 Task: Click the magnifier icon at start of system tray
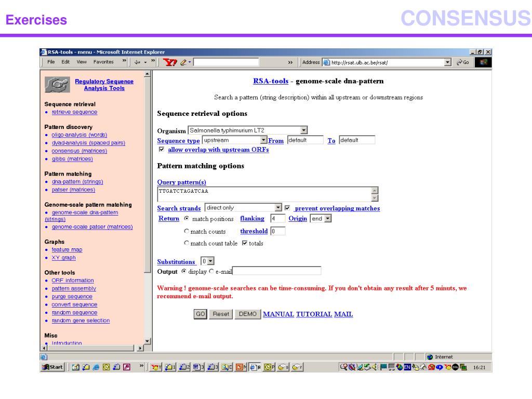[343, 367]
